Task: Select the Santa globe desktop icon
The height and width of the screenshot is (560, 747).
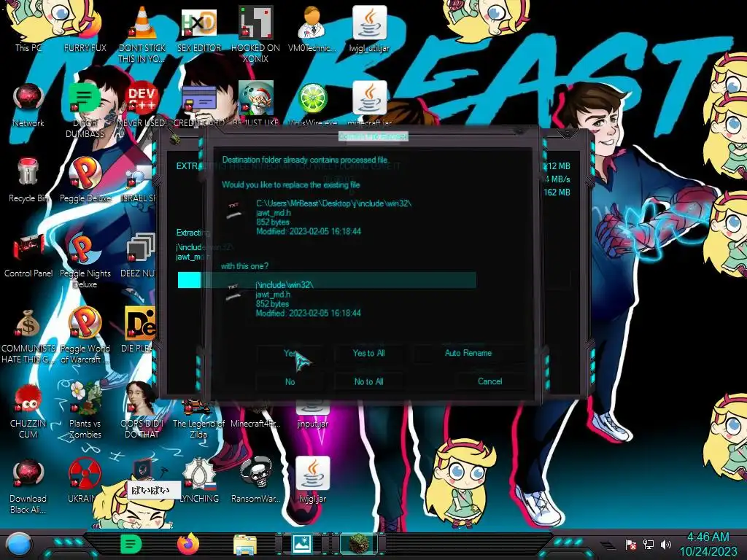Action: click(256, 105)
